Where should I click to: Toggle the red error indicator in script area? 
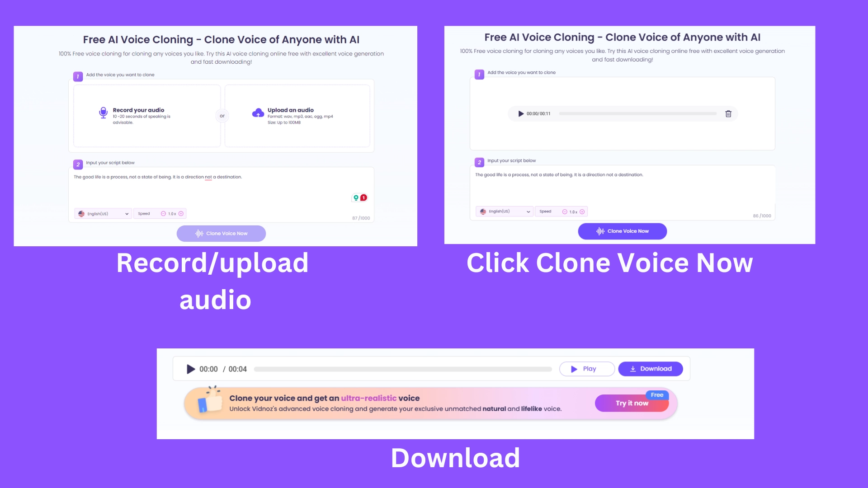click(363, 197)
